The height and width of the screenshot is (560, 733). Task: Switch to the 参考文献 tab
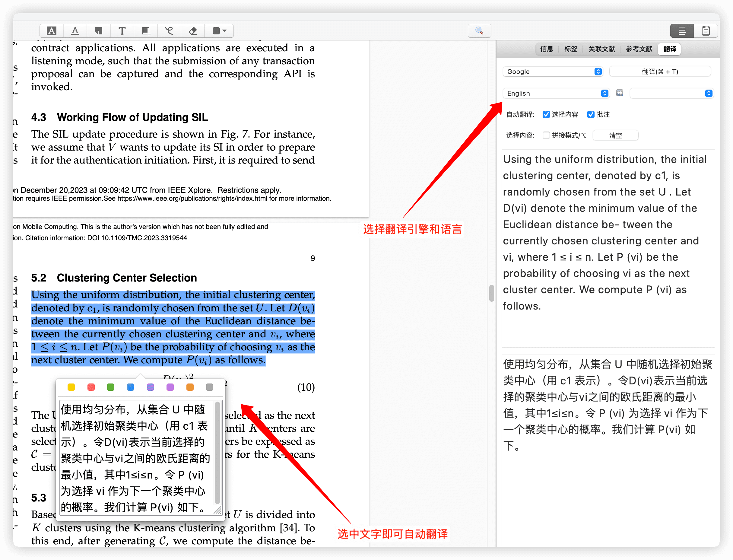[x=639, y=49]
